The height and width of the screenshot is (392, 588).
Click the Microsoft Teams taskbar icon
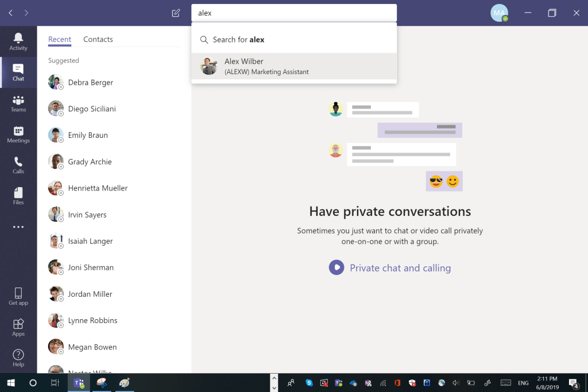(79, 382)
